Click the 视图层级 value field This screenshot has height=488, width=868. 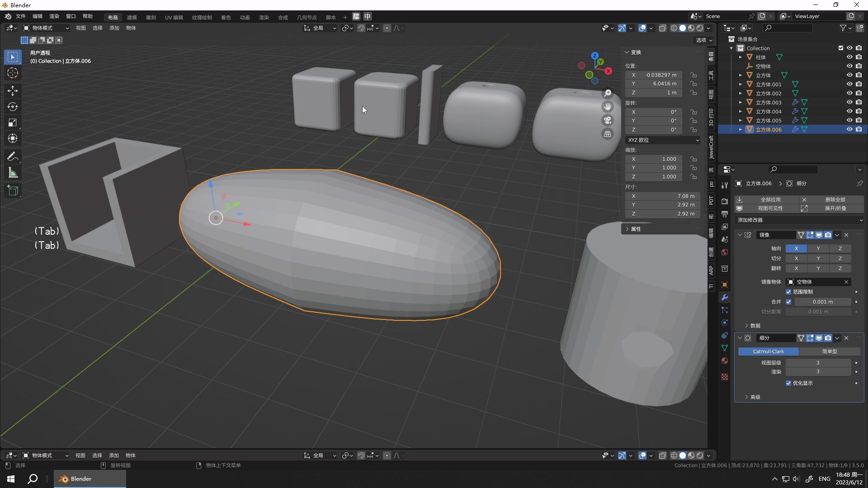click(x=817, y=363)
